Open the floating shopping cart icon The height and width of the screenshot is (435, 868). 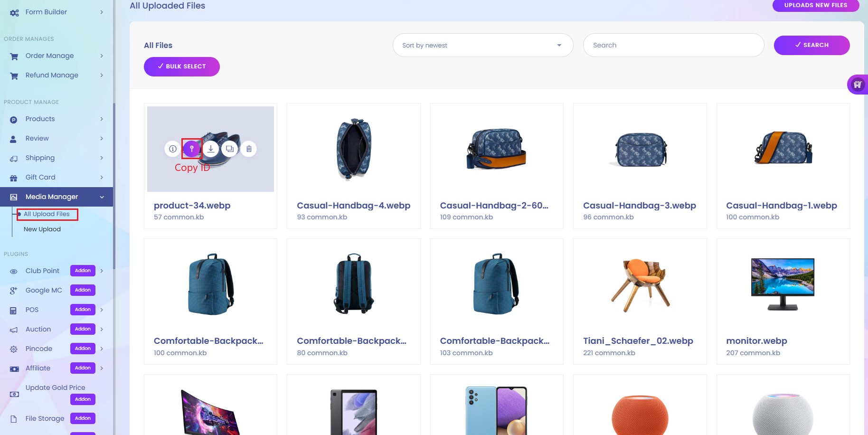point(858,85)
